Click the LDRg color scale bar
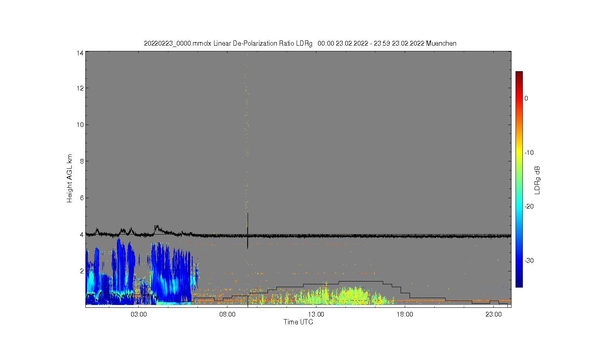Screen dimensions: 607x364 pos(519,179)
